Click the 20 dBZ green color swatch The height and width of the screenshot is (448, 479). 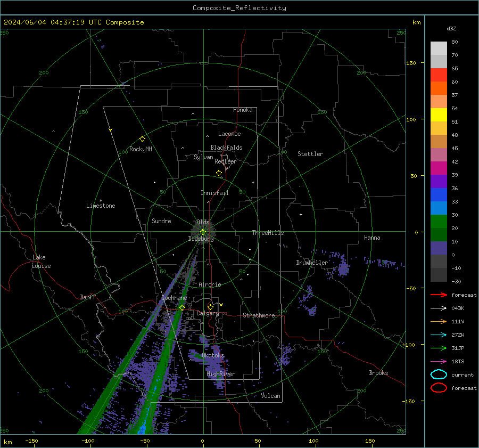tap(439, 222)
